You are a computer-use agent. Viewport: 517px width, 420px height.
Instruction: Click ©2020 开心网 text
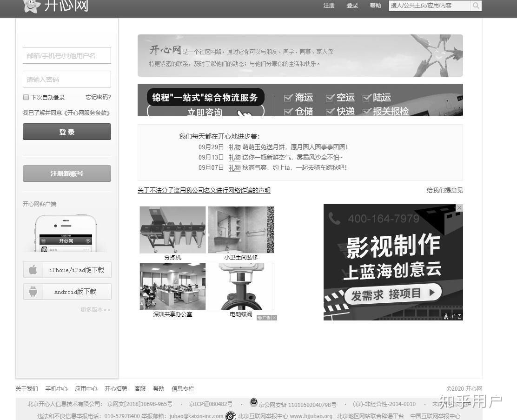(464, 389)
